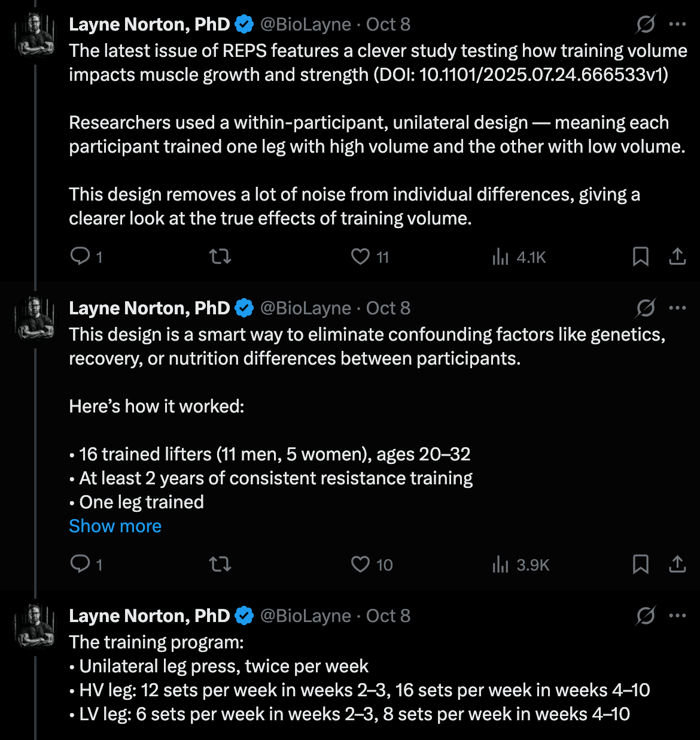Screen dimensions: 700x740
Task: Share the second tweet in thread
Action: pyautogui.click(x=677, y=565)
